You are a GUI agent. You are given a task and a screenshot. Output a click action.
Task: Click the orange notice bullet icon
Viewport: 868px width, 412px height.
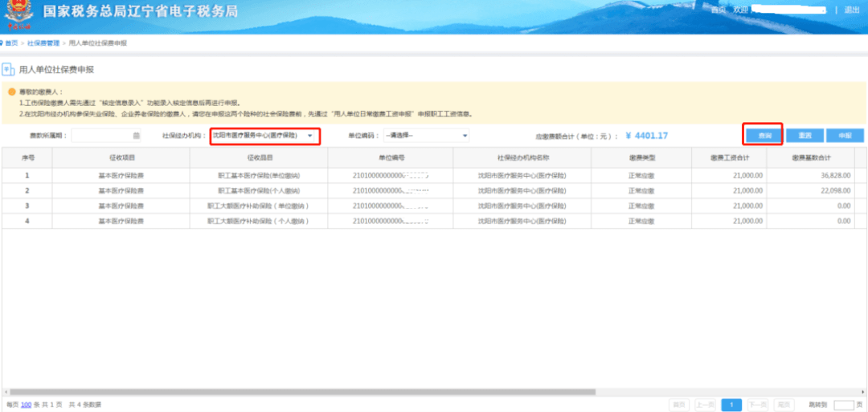tap(11, 92)
